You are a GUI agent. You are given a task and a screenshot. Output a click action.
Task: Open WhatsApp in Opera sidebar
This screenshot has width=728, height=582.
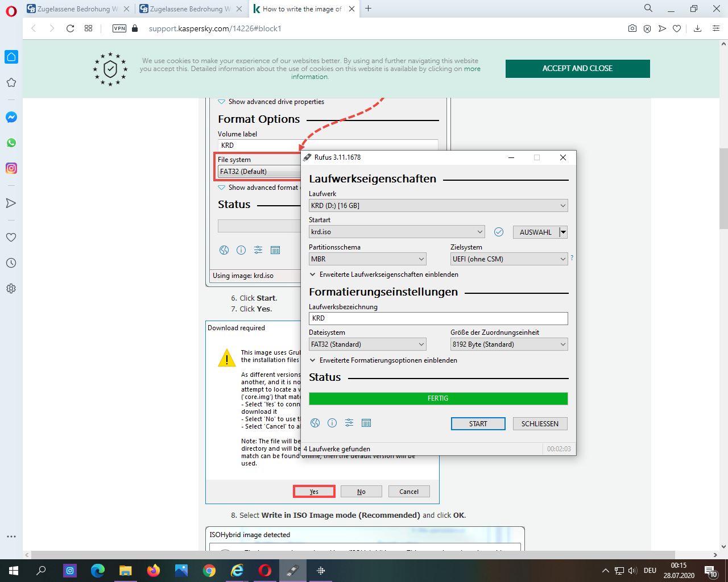11,143
